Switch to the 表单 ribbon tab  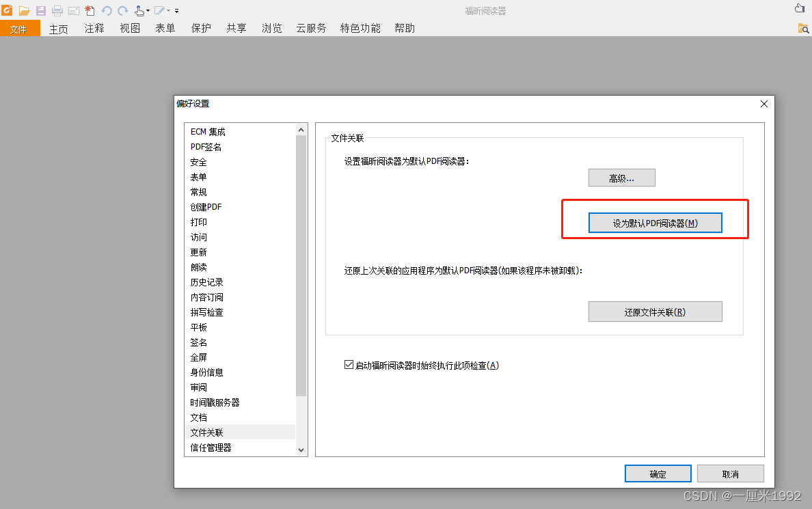coord(165,29)
